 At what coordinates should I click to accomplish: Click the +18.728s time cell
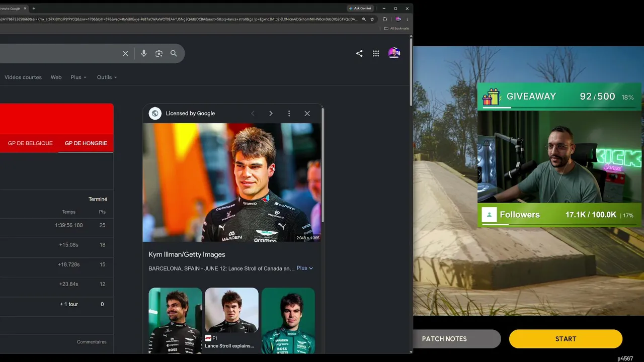[x=69, y=264]
